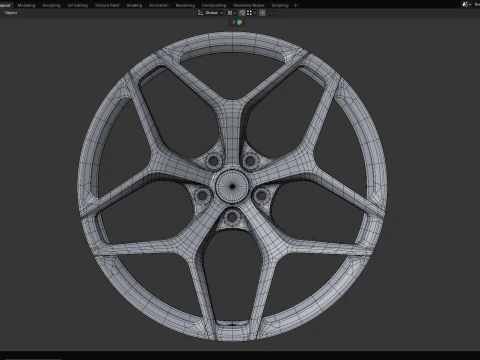Open the Shading workspace tab
The image size is (480, 360).
(134, 5)
